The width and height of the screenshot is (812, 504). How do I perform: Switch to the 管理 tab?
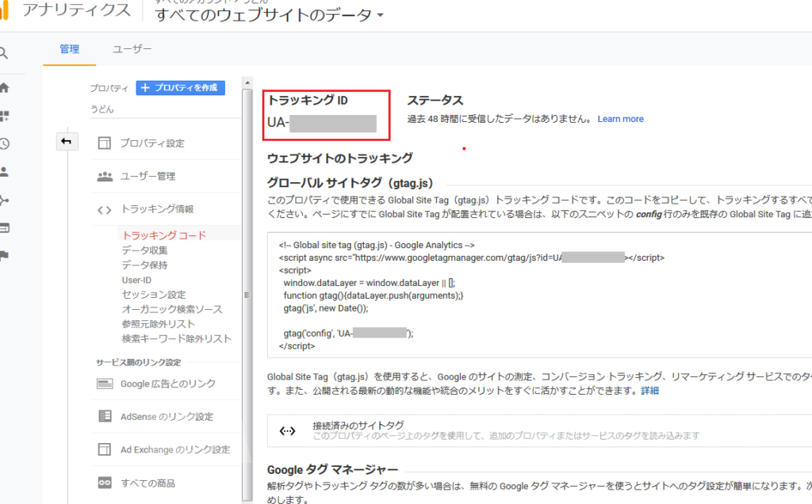pyautogui.click(x=70, y=49)
